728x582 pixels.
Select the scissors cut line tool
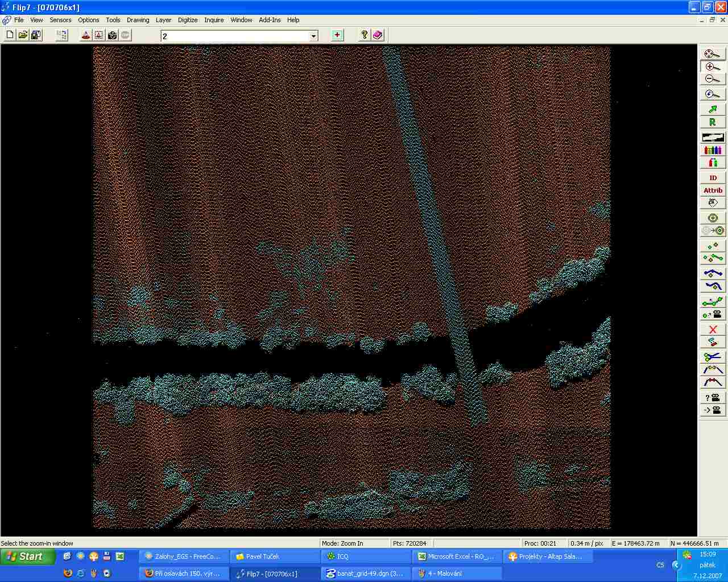pyautogui.click(x=712, y=357)
